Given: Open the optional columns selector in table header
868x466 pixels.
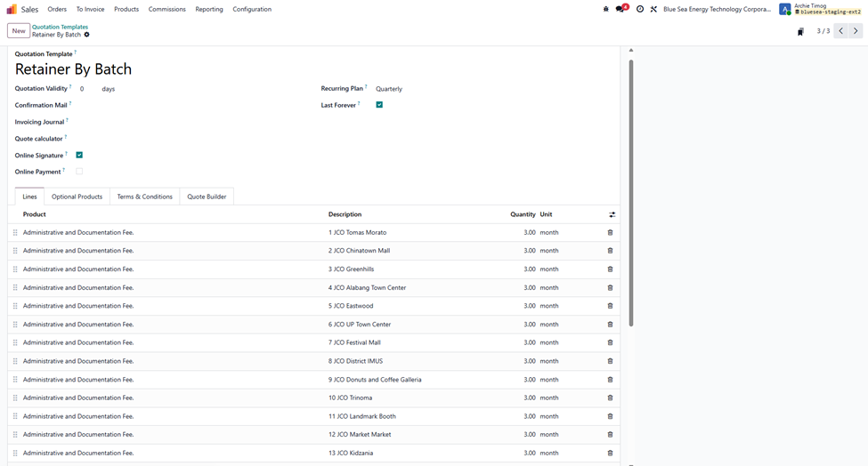Looking at the screenshot, I should [612, 214].
